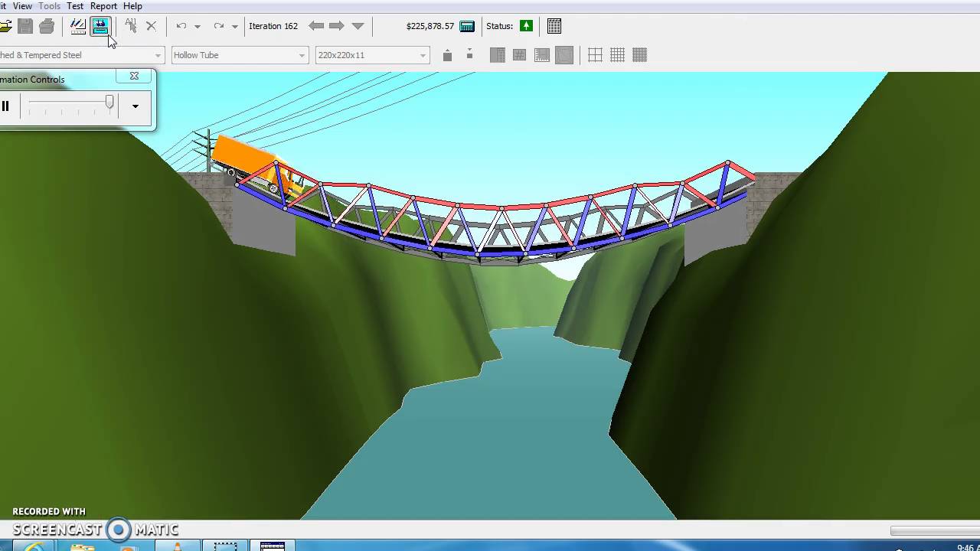Click the Redo arrow icon
The width and height of the screenshot is (980, 551).
[219, 26]
